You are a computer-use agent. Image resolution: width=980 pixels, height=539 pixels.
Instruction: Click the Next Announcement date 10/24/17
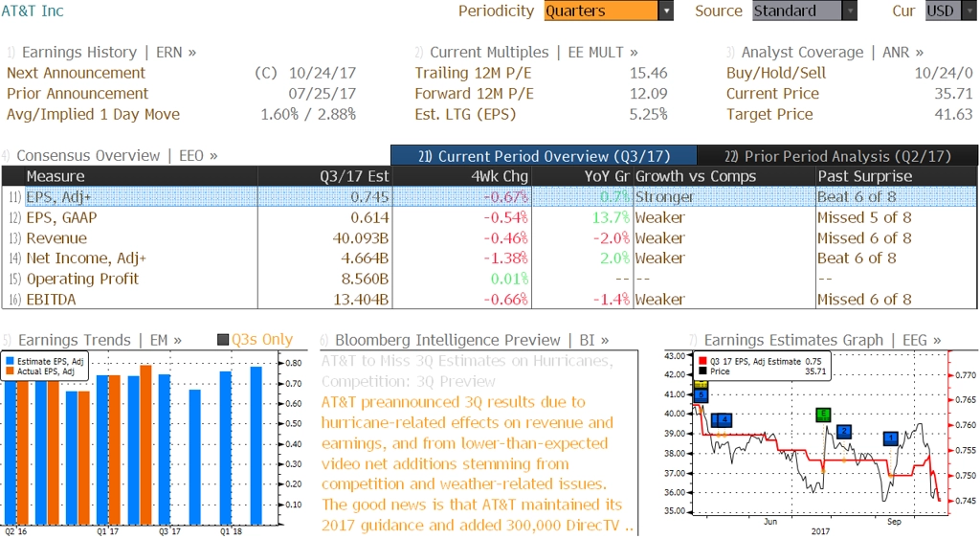[322, 73]
